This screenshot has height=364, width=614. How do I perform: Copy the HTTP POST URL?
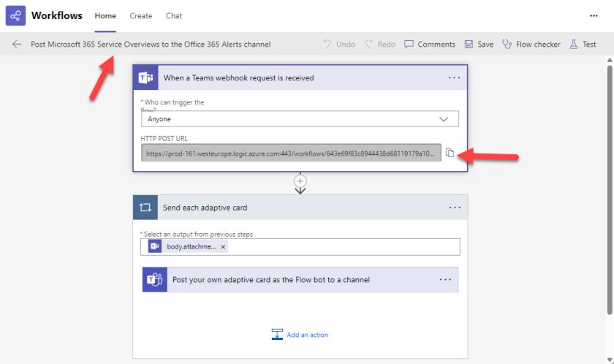click(x=450, y=153)
